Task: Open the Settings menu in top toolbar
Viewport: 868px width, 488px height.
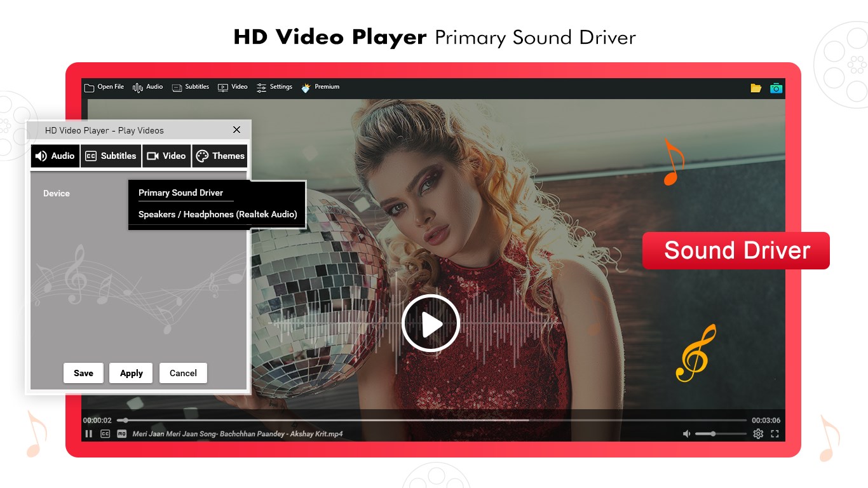Action: [x=275, y=87]
